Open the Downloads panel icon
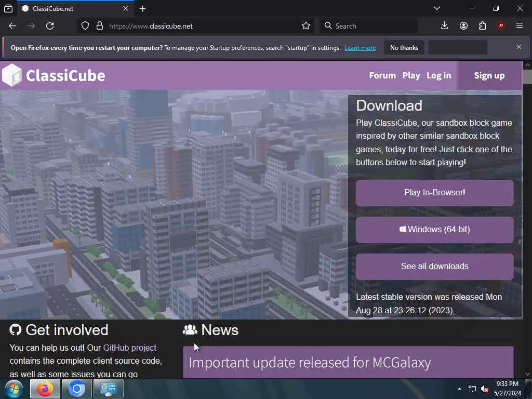This screenshot has width=532, height=399. click(444, 26)
